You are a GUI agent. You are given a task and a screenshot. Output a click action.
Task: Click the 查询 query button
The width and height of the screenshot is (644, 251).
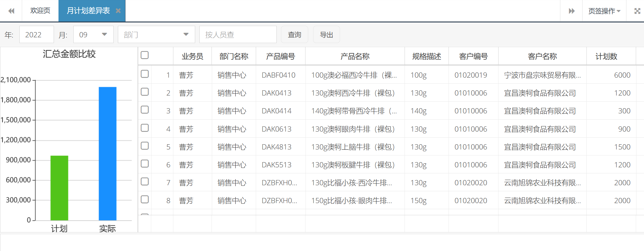click(x=294, y=35)
